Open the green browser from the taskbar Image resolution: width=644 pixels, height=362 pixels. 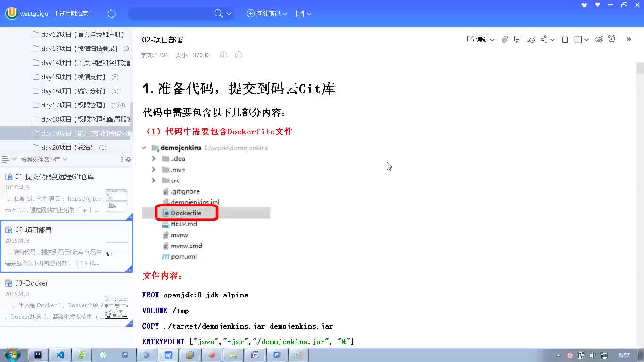point(82,355)
